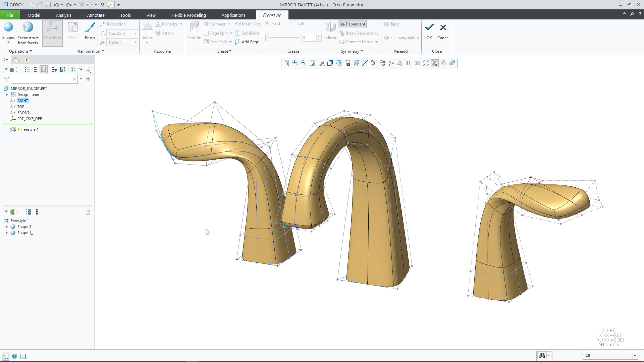Click Cancel to exit Freestyle
The width and height of the screenshot is (644, 362).
tap(443, 31)
